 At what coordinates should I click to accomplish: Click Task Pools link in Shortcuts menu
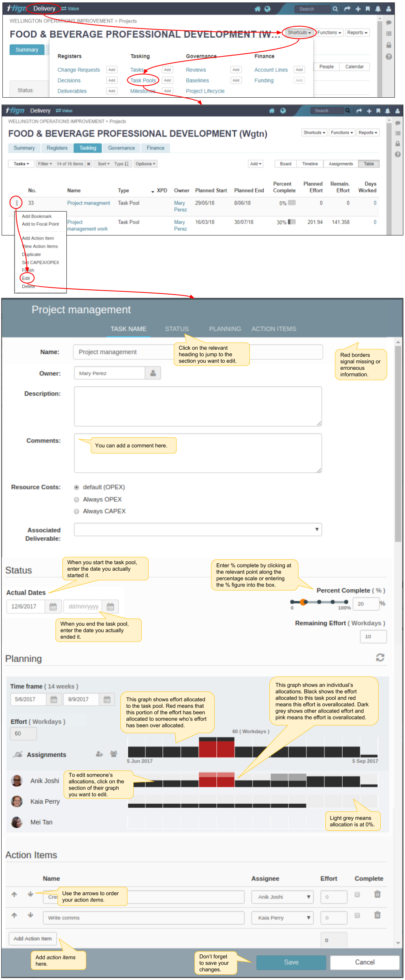143,80
